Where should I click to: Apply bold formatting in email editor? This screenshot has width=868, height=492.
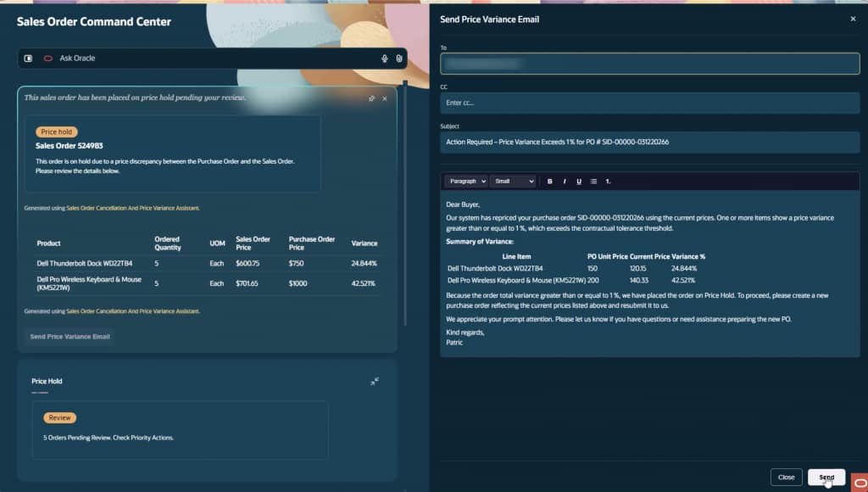[549, 182]
